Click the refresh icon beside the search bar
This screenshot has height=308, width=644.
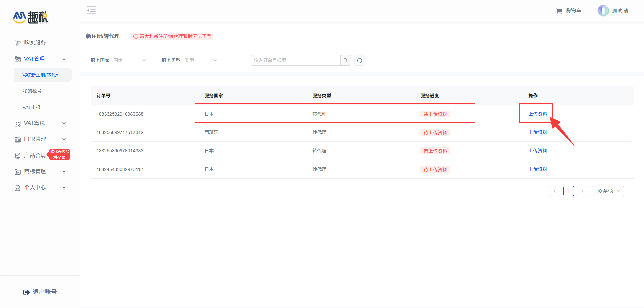coord(359,60)
